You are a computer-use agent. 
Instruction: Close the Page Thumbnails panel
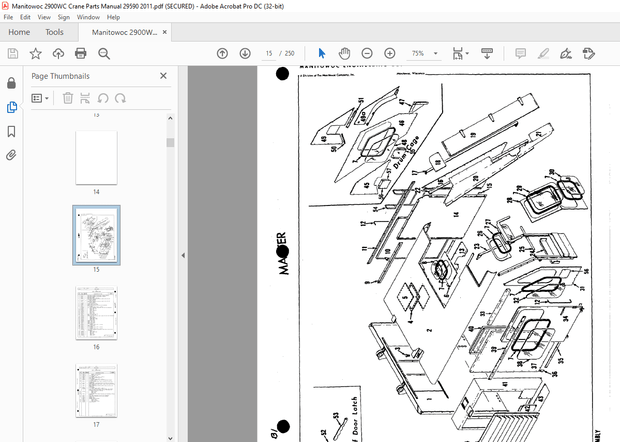pos(163,76)
